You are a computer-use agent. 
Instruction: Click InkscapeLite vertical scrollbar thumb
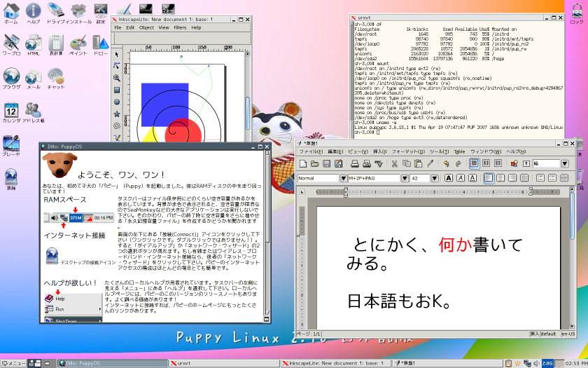pyautogui.click(x=248, y=113)
